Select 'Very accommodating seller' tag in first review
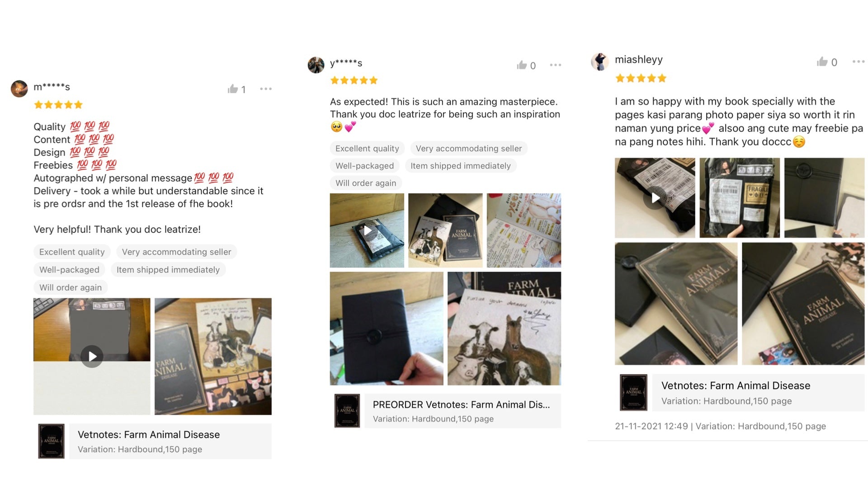This screenshot has height=488, width=868. coord(176,252)
